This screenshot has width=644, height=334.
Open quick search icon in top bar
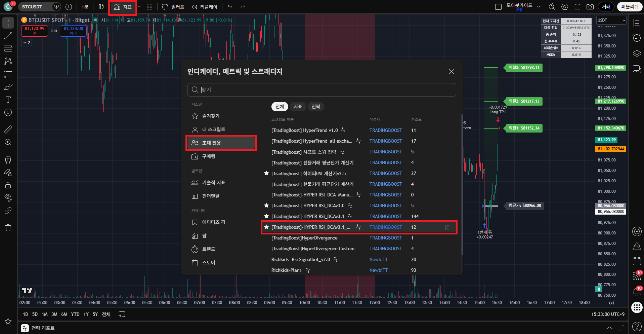[552, 7]
